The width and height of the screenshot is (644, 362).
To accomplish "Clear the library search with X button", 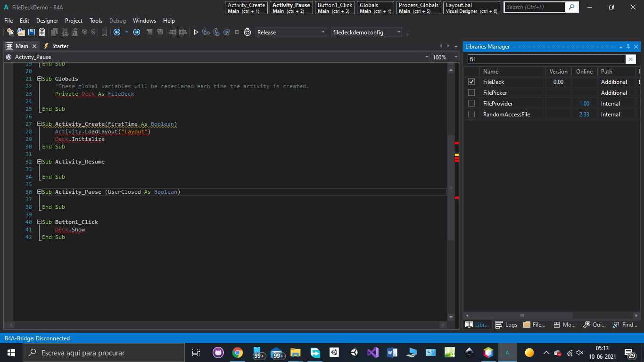I will point(630,59).
